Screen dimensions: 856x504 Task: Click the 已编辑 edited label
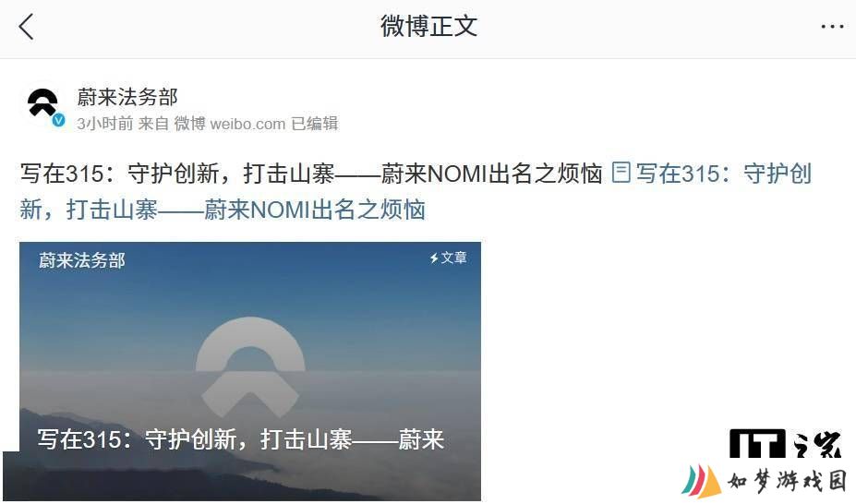(315, 124)
